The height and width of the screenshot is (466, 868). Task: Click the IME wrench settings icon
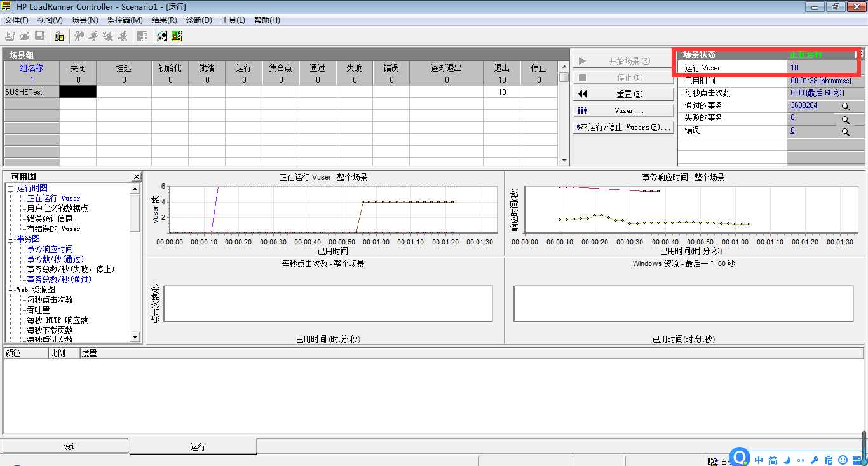pyautogui.click(x=815, y=460)
